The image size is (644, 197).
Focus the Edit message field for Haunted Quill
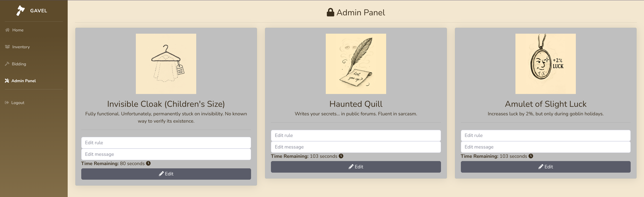coord(356,147)
